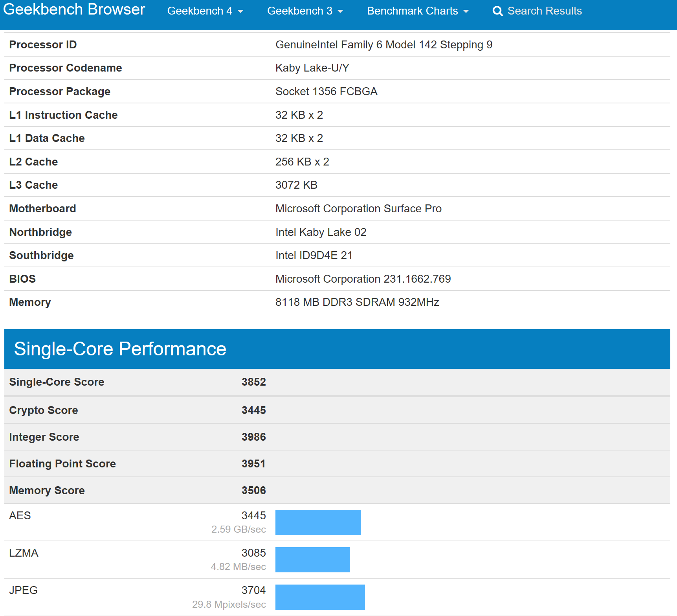Click the Single-Core Performance heading
Image resolution: width=677 pixels, height=616 pixels.
pos(120,349)
